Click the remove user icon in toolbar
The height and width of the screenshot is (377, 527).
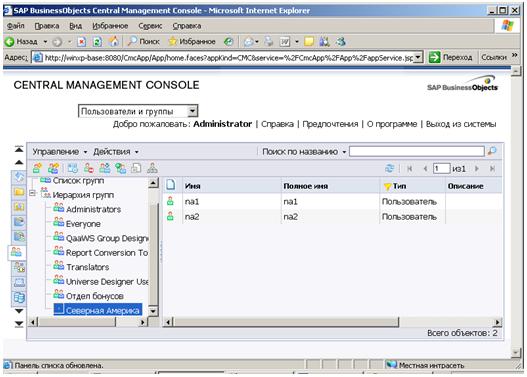point(89,168)
